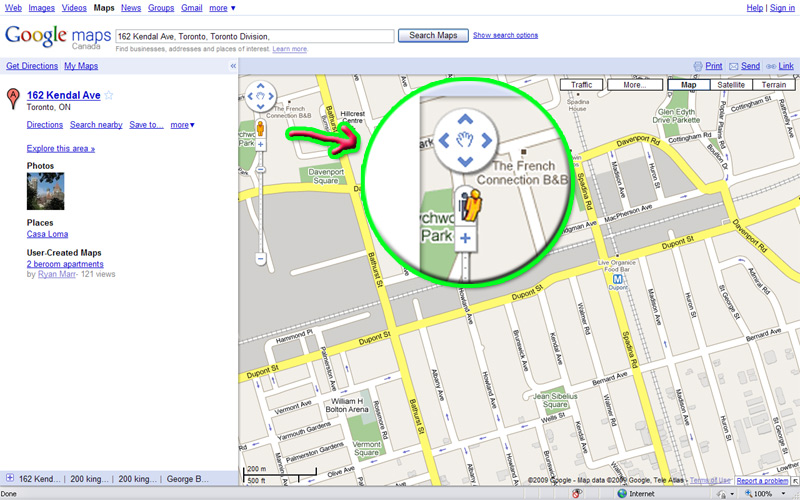Open the Ryan Marr author link
This screenshot has height=500, width=800.
point(57,274)
